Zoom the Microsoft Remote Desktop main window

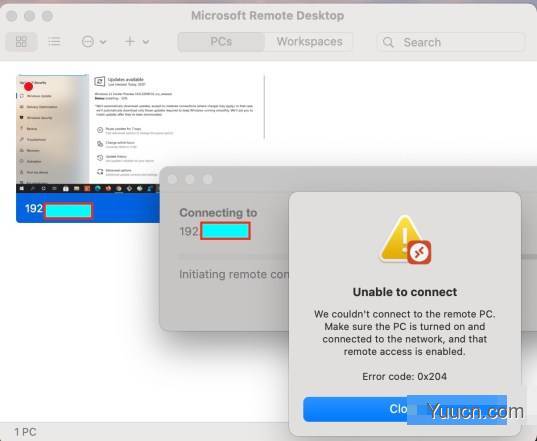(x=47, y=16)
